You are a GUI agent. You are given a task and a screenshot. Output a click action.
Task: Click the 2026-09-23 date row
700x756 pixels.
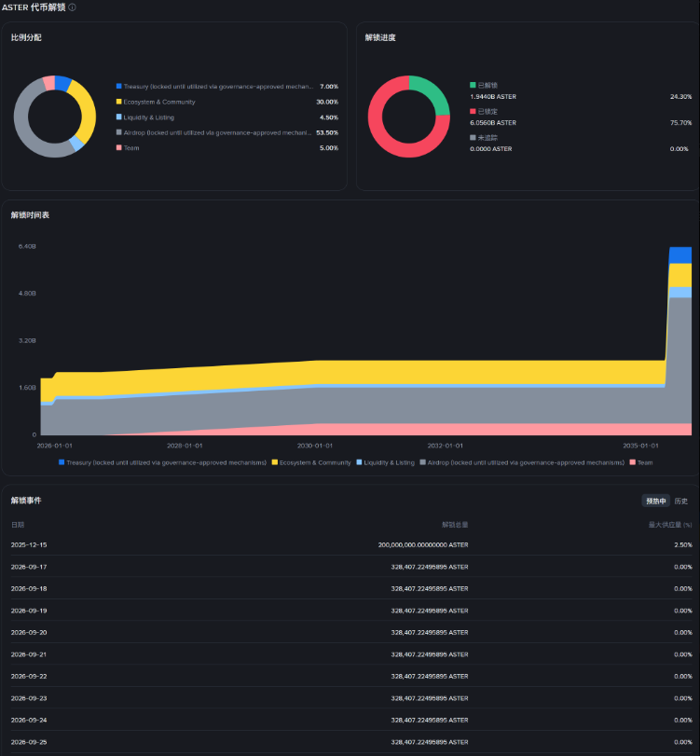point(351,698)
